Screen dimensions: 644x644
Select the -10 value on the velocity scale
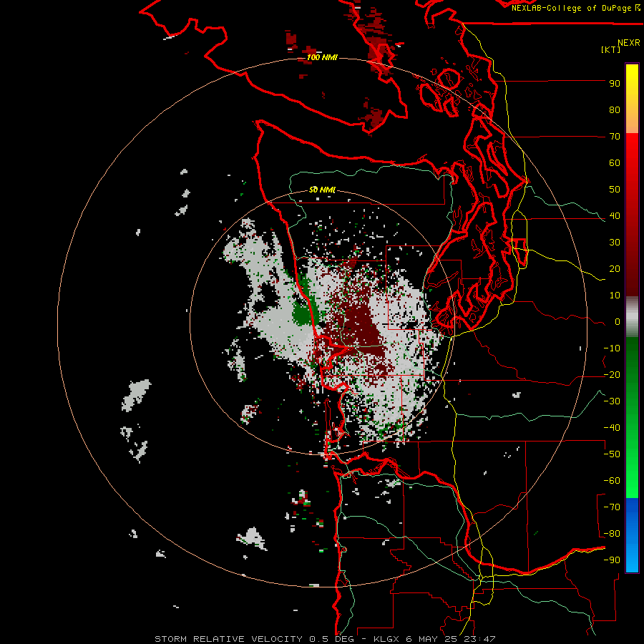tap(612, 348)
